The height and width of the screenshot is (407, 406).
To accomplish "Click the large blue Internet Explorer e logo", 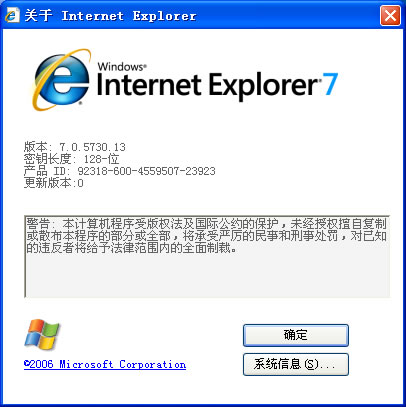I will 62,80.
